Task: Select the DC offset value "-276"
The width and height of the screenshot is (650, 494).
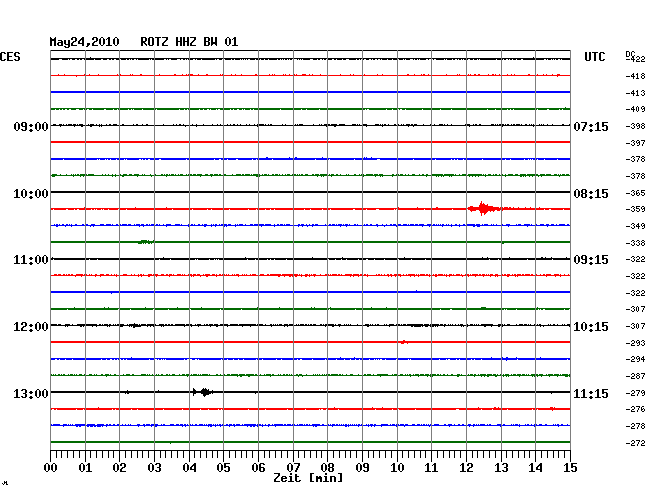Action: (635, 409)
